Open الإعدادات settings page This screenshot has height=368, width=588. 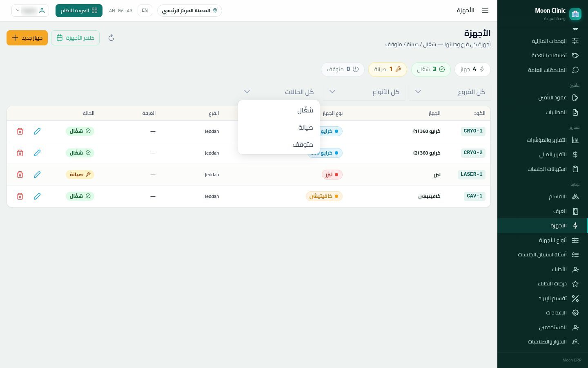click(x=542, y=313)
